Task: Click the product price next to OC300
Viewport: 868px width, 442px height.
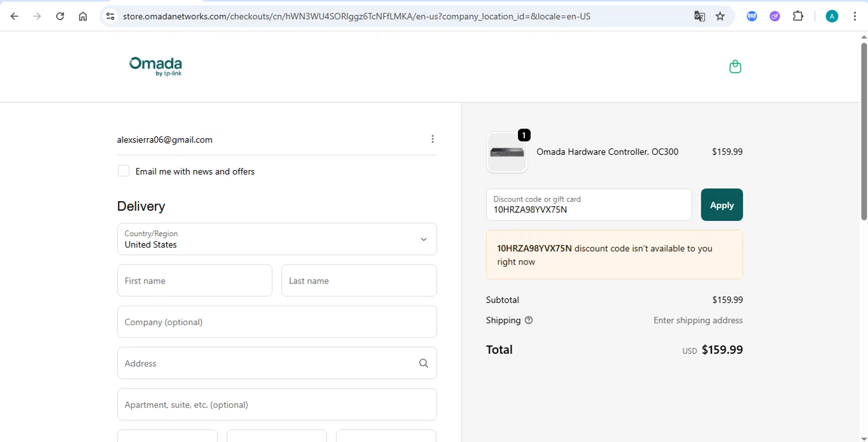Action: coord(727,152)
